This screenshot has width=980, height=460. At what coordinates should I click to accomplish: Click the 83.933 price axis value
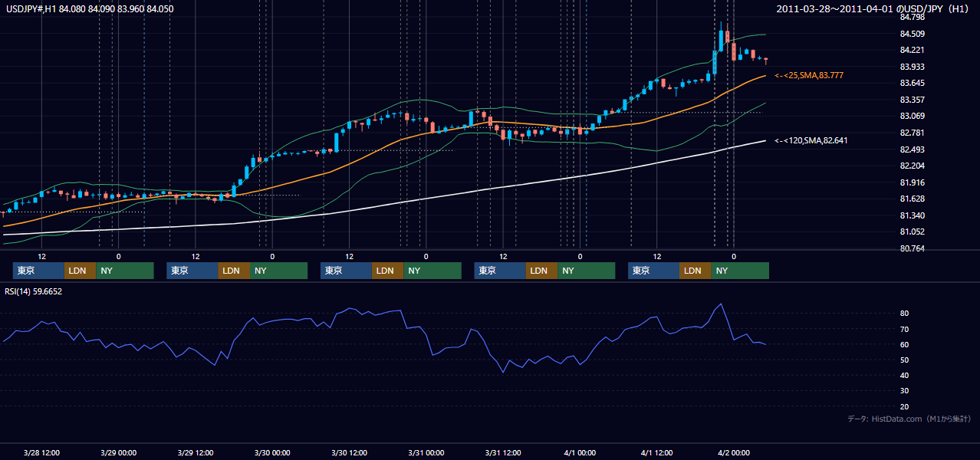click(912, 67)
